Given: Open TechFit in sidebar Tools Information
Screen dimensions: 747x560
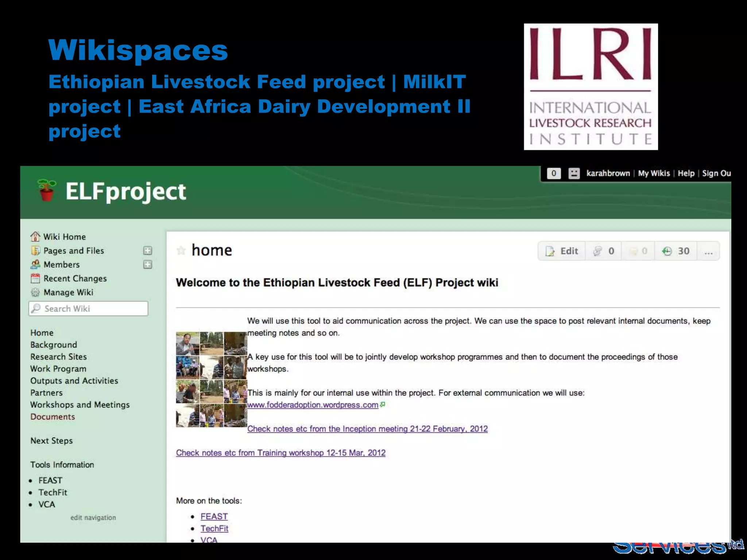Looking at the screenshot, I should click(x=53, y=492).
